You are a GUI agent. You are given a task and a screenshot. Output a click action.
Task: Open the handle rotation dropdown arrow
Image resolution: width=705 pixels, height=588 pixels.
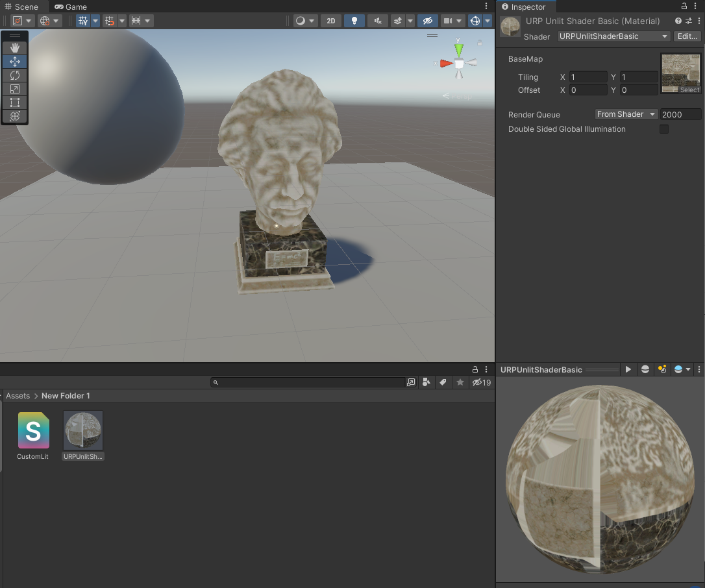click(x=56, y=21)
